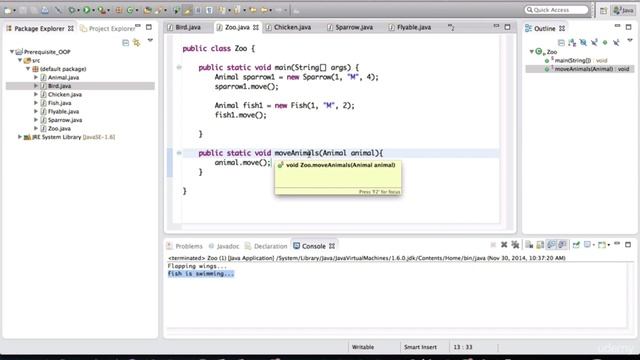Click the Pin Console icon

576,245
